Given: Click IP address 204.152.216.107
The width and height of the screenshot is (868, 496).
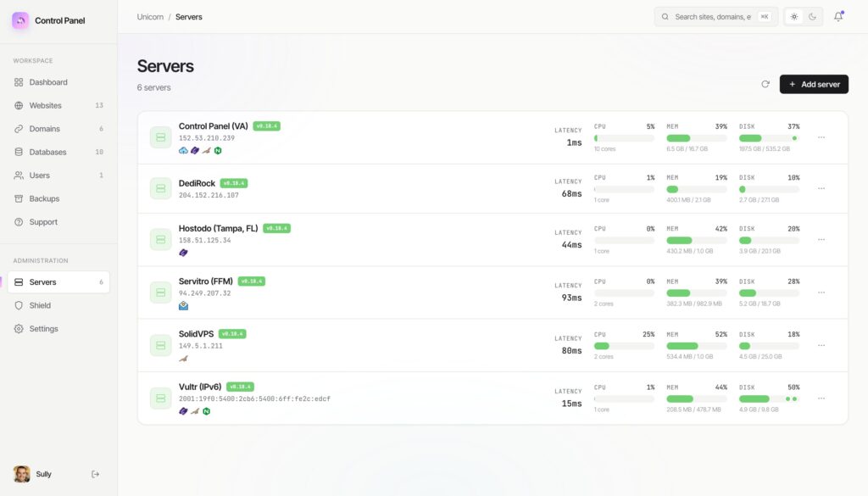Looking at the screenshot, I should 209,195.
